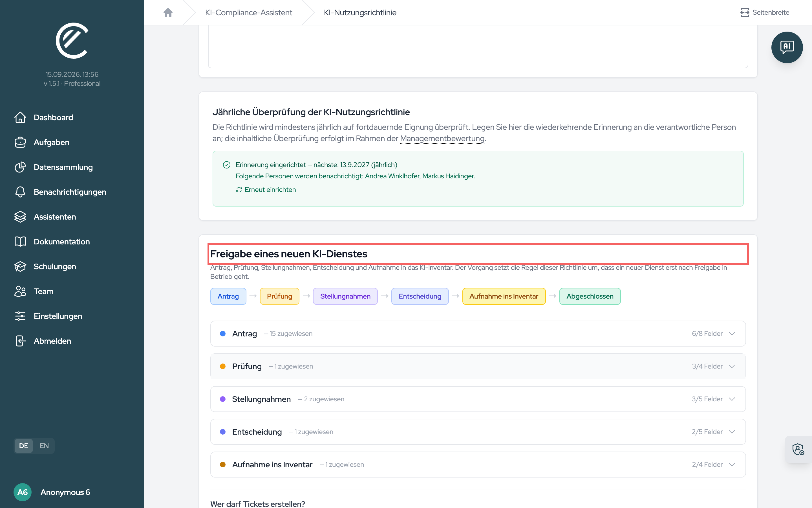Viewport: 812px width, 508px height.
Task: Open the privacy shield widget
Action: point(798,449)
